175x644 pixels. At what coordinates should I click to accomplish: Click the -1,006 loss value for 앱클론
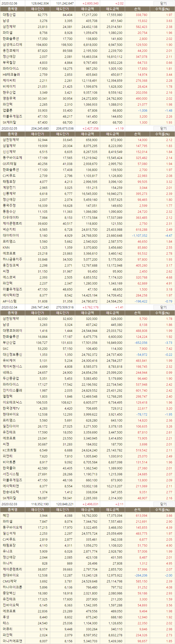(143, 111)
